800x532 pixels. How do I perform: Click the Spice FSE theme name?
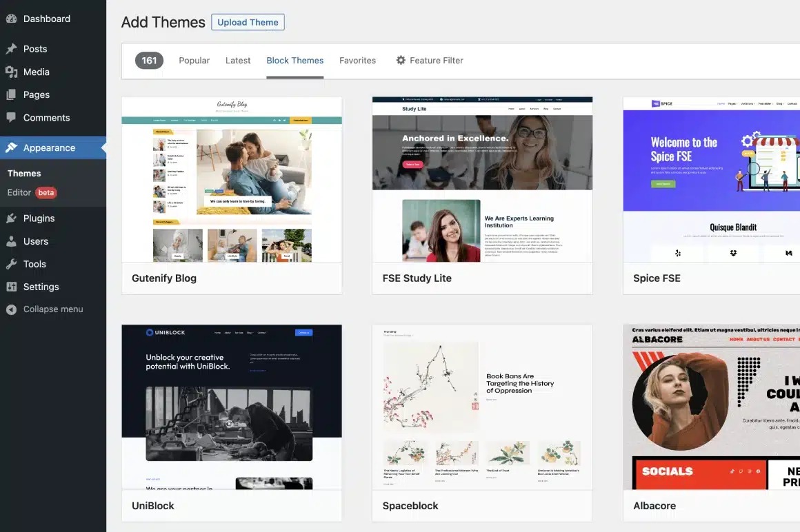tap(657, 278)
